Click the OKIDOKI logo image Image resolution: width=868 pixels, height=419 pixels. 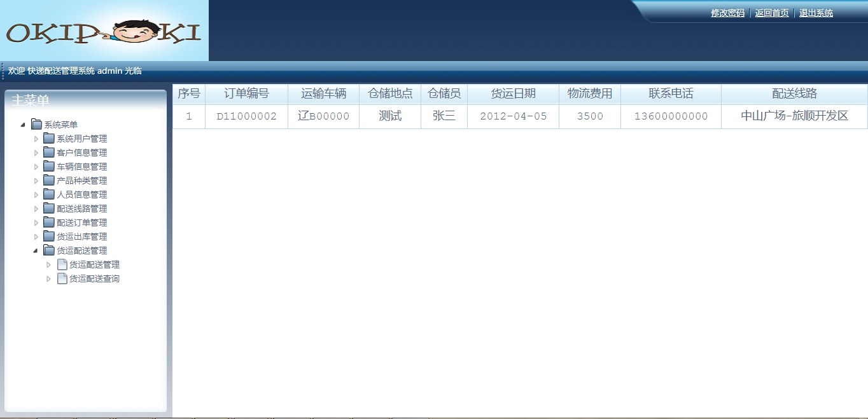[x=104, y=31]
